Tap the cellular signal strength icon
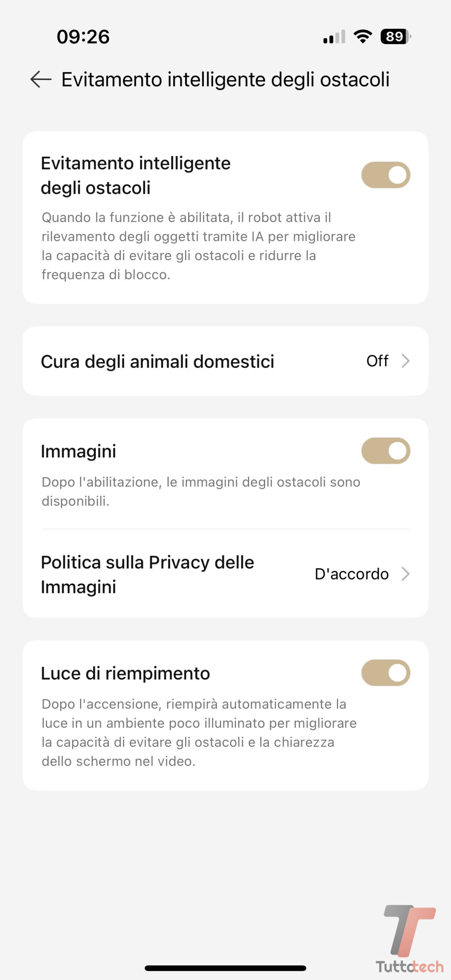The height and width of the screenshot is (980, 451). pyautogui.click(x=334, y=37)
